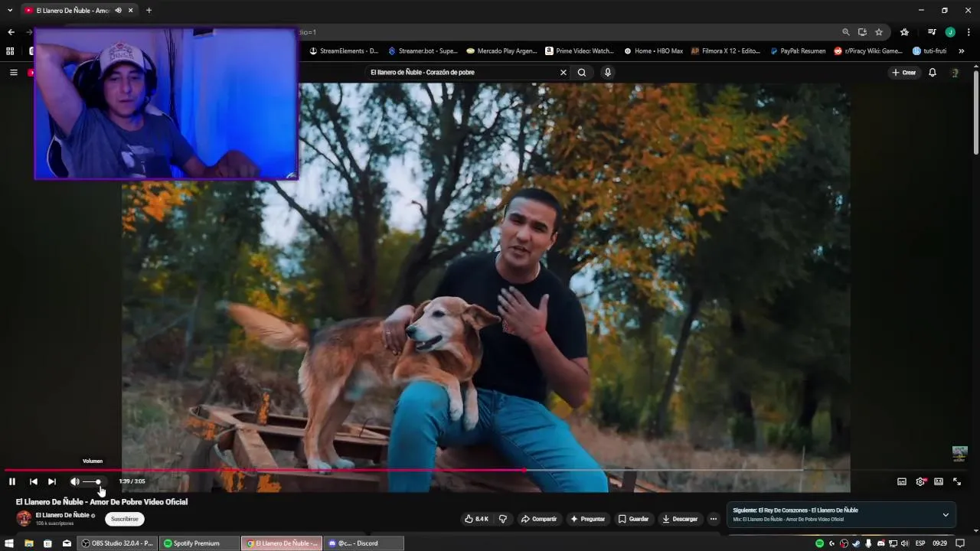Expand the Siguiente mix playlist panel
The width and height of the screenshot is (980, 551).
pos(946,514)
